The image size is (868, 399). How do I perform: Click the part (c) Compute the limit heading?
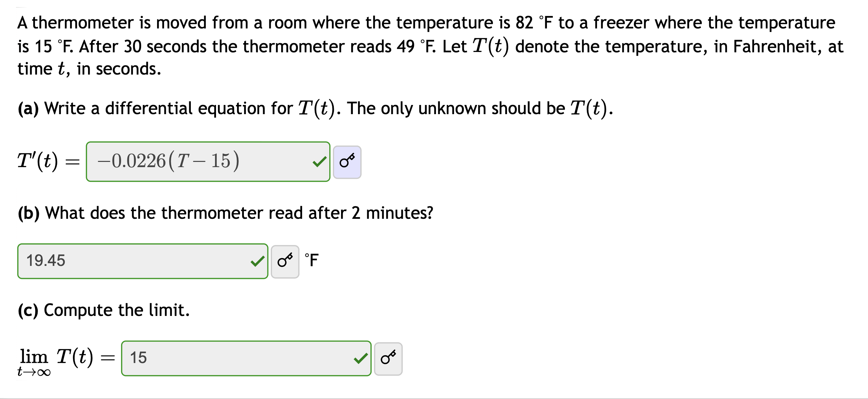[104, 310]
